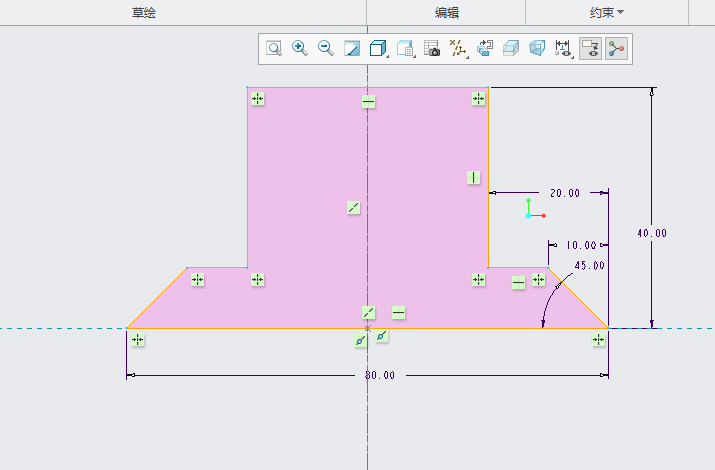Image resolution: width=715 pixels, height=470 pixels.
Task: Open the View Manager camera icon
Action: tap(432, 48)
